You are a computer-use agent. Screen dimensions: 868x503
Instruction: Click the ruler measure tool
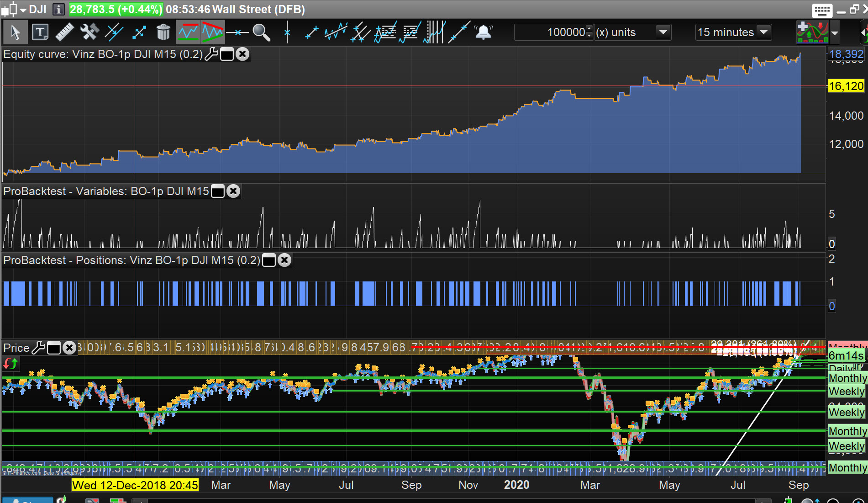click(64, 32)
